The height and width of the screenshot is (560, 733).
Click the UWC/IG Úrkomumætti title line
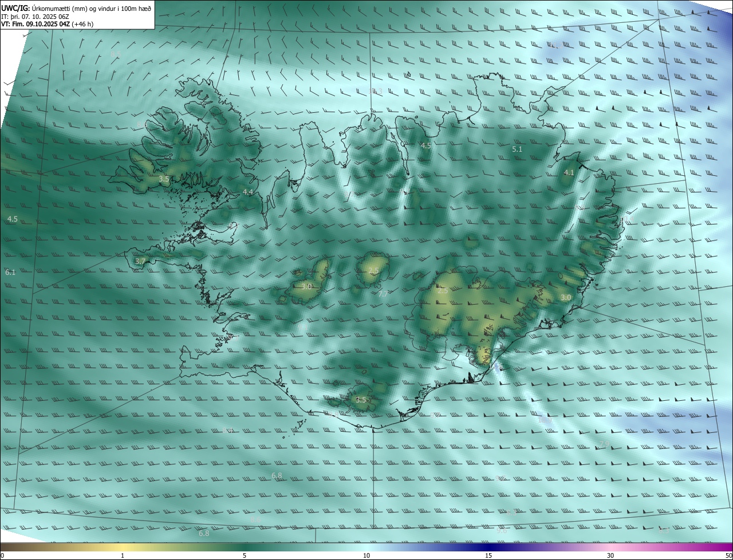[x=76, y=8]
